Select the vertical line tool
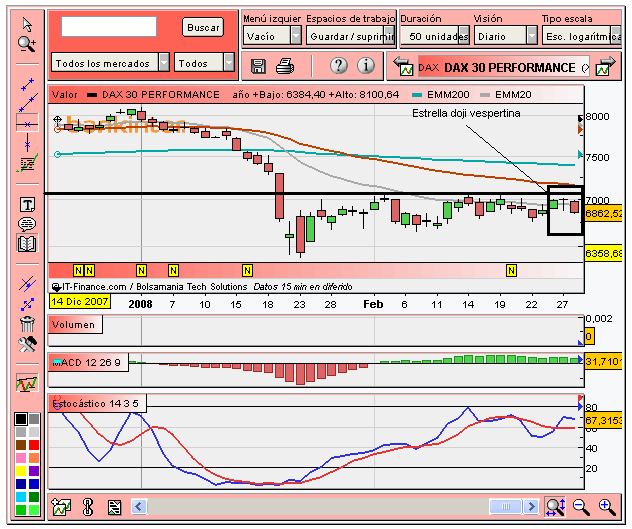The image size is (632, 529). point(27,143)
